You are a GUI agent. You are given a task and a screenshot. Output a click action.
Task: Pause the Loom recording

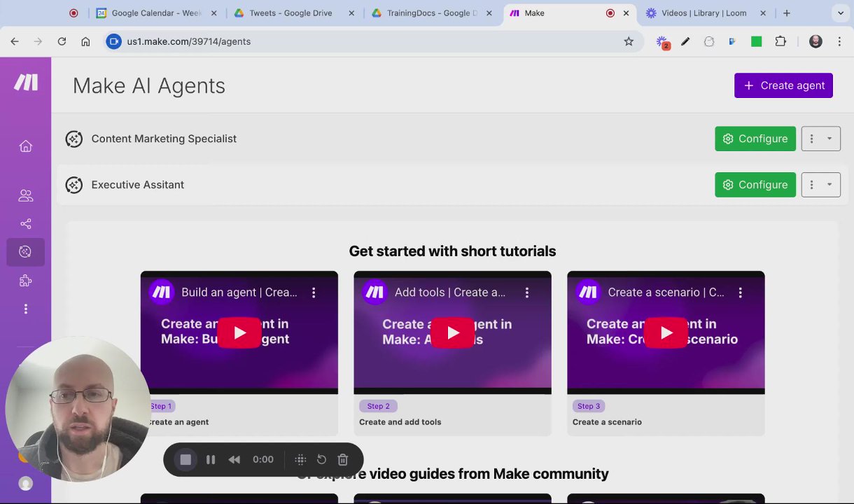[x=211, y=459]
